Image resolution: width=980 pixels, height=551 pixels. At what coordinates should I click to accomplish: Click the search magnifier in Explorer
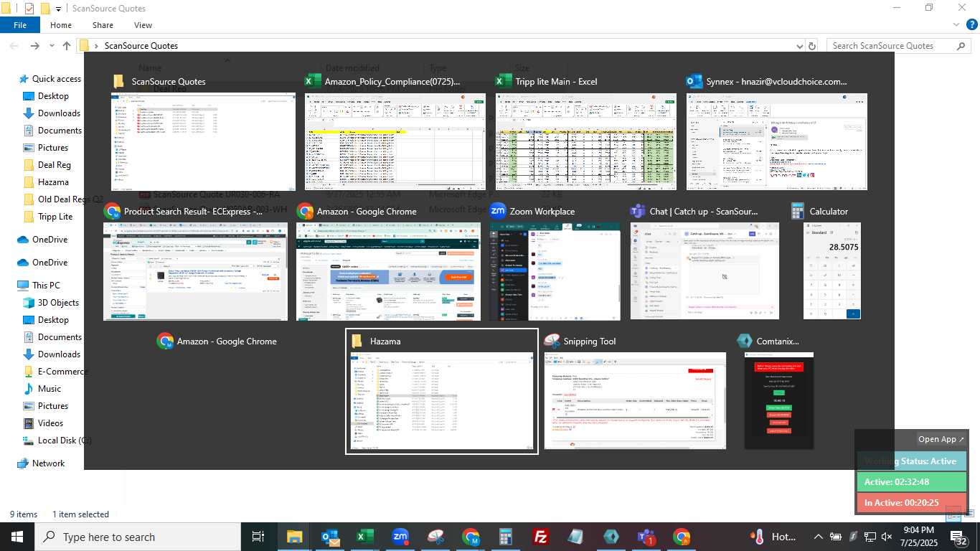point(962,46)
